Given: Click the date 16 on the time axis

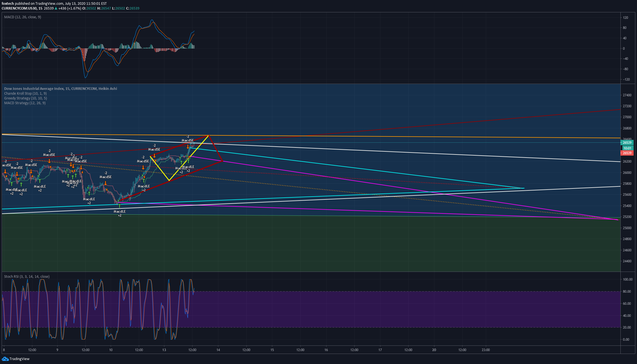Looking at the screenshot, I should (x=326, y=350).
